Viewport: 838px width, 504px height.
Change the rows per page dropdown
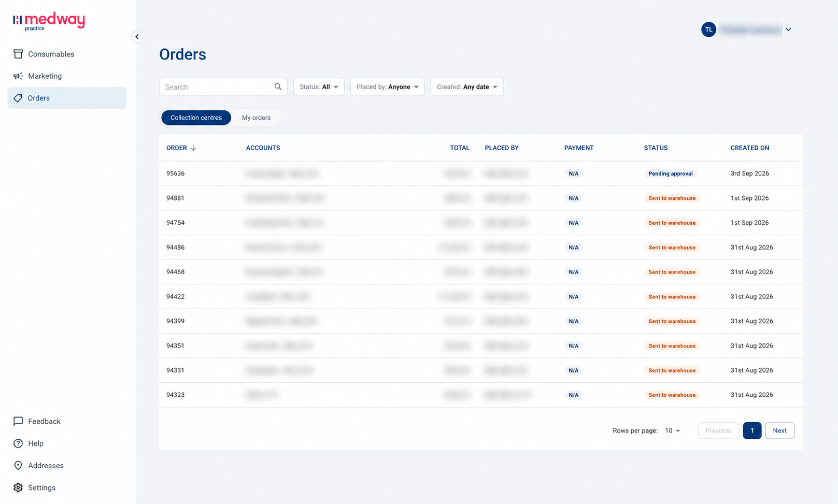[x=673, y=430]
